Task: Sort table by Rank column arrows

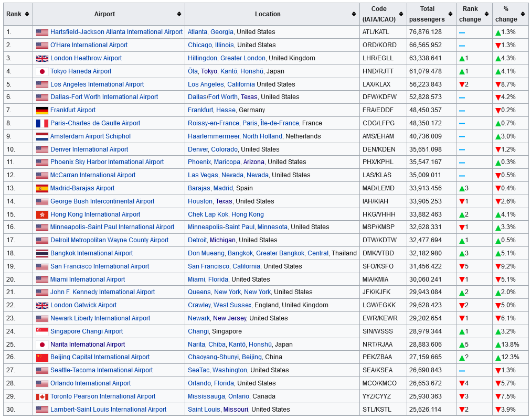Action: [27, 14]
